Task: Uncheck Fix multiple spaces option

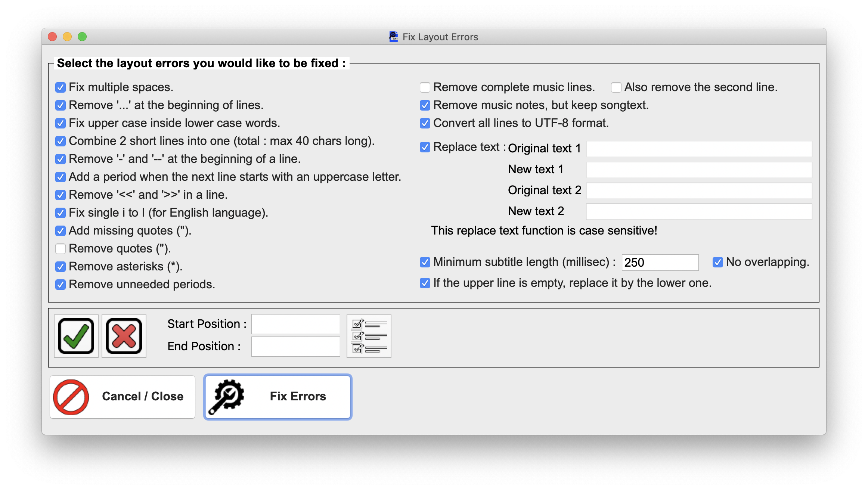Action: pyautogui.click(x=61, y=87)
